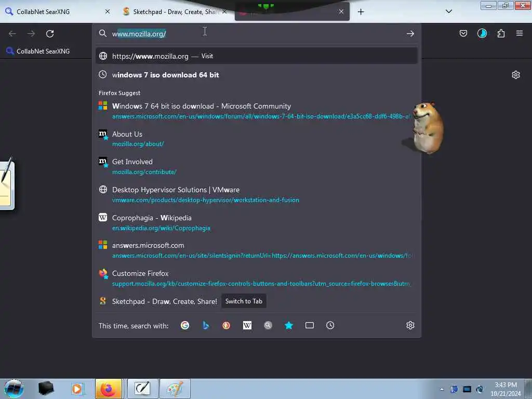
Task: Show hidden system tray icons
Action: (442, 389)
